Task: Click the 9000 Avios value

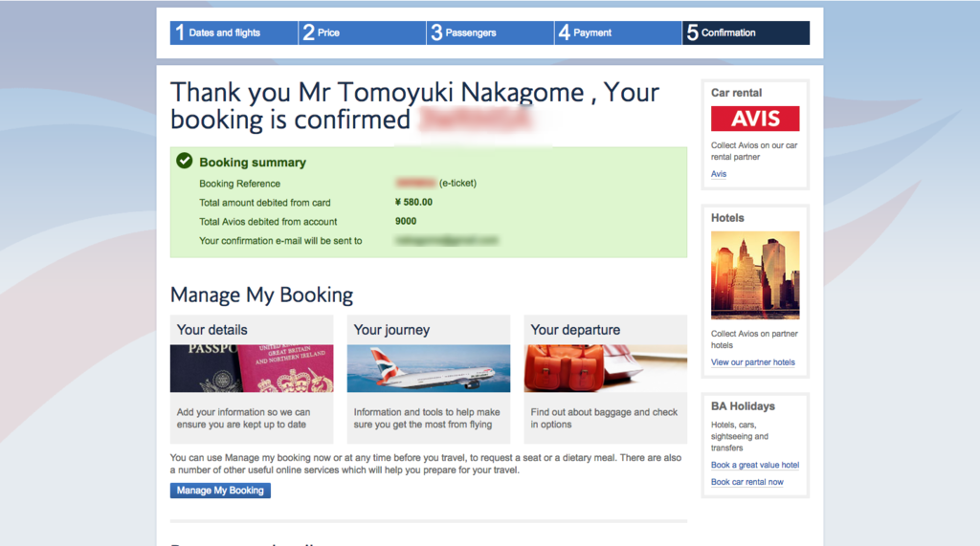Action: tap(406, 221)
